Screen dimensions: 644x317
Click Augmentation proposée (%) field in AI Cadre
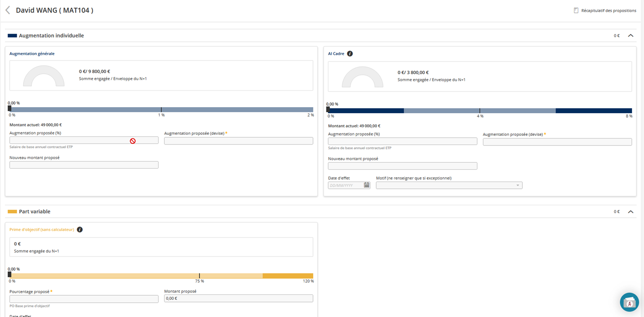tap(403, 141)
